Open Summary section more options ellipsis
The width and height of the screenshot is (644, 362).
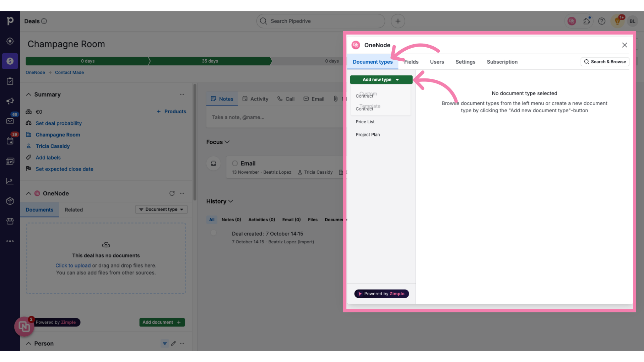182,95
